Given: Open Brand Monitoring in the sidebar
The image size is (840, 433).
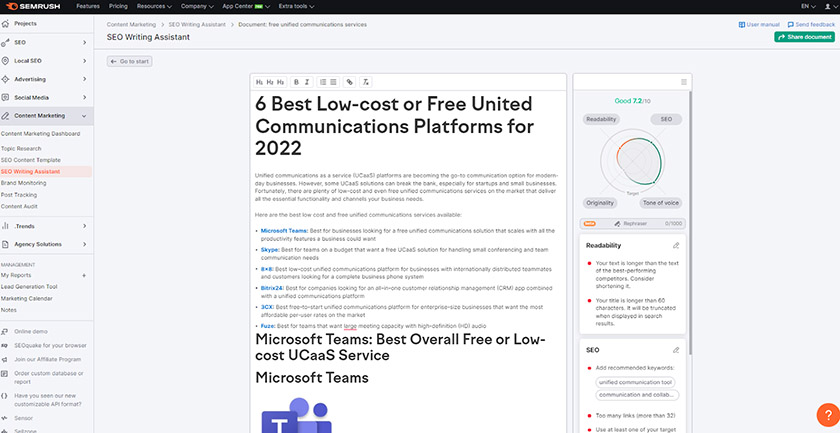Looking at the screenshot, I should (x=24, y=183).
